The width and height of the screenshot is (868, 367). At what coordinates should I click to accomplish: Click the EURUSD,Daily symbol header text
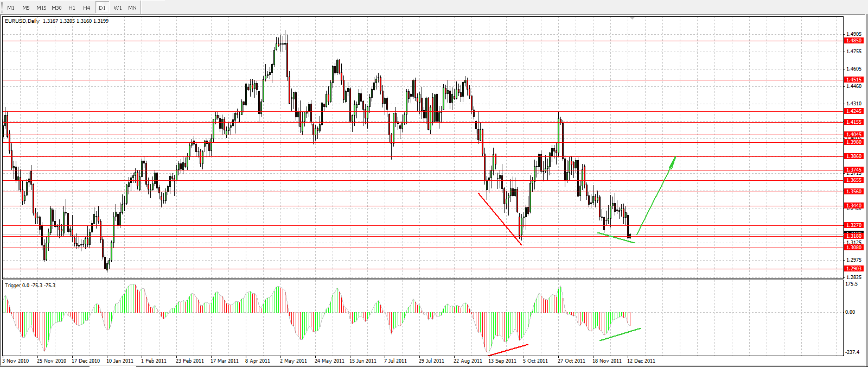[x=22, y=21]
